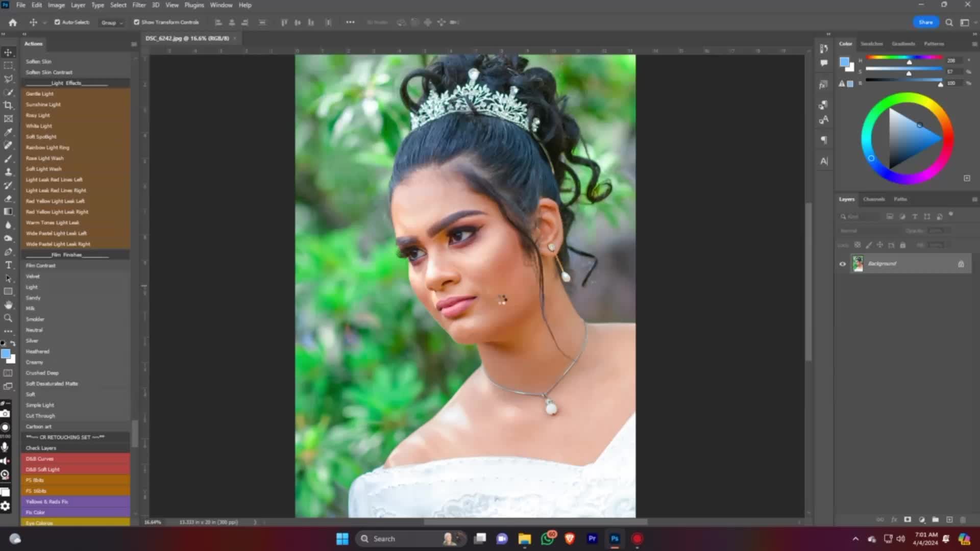
Task: Select the Rectangular Marquee tool
Action: (8, 66)
